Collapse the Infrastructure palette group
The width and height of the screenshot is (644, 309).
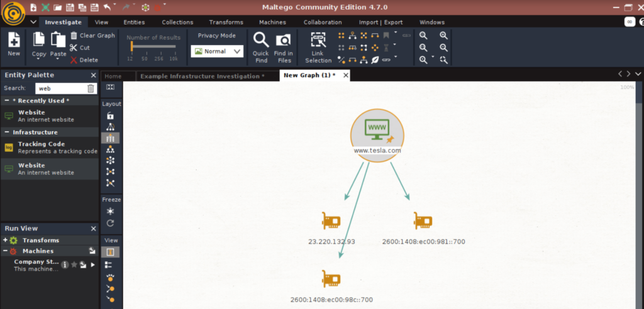click(x=6, y=133)
